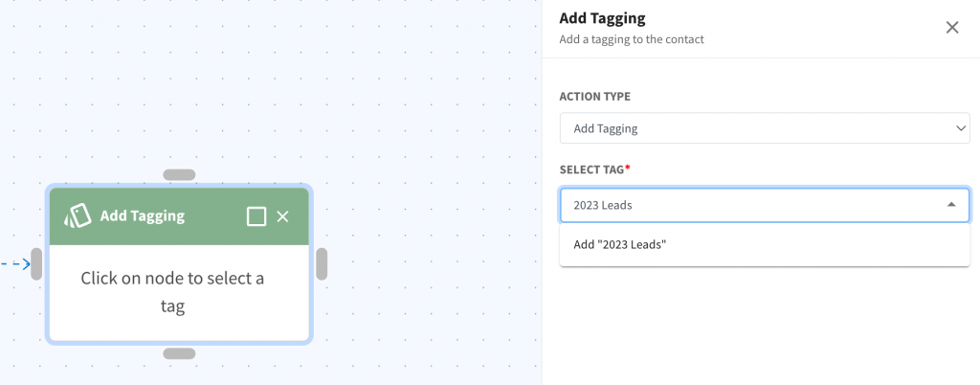Screen dimensions: 980x385
Task: Open the Action Type dropdown
Action: pyautogui.click(x=765, y=128)
